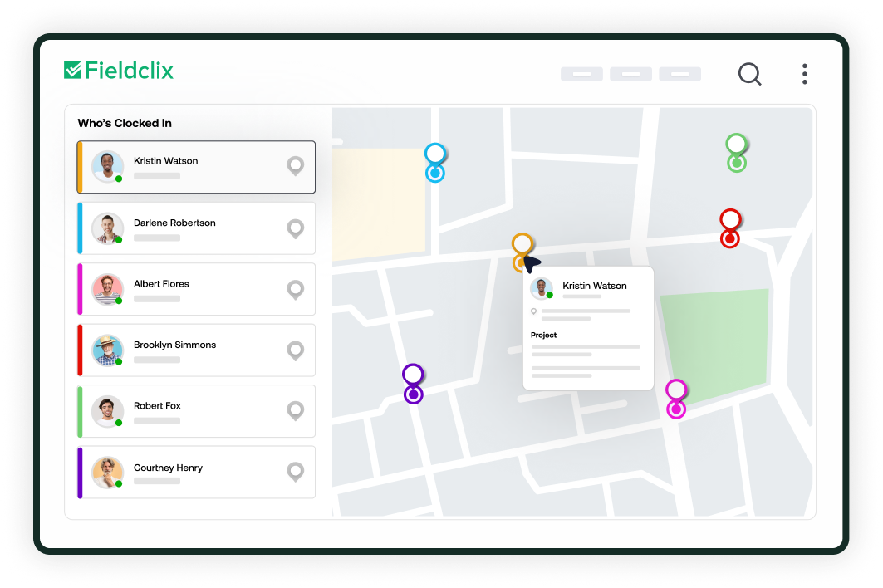The width and height of the screenshot is (883, 588).
Task: Open Courtney Henry's employee card
Action: click(196, 473)
